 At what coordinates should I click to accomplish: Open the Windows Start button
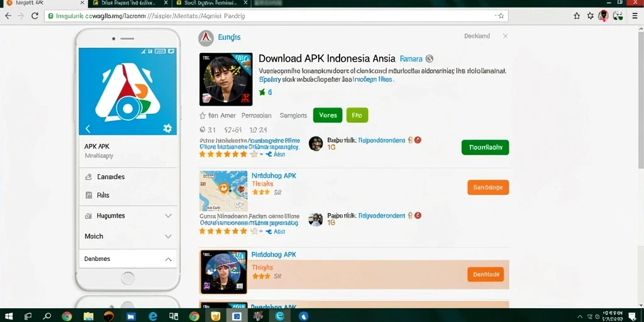(9, 316)
